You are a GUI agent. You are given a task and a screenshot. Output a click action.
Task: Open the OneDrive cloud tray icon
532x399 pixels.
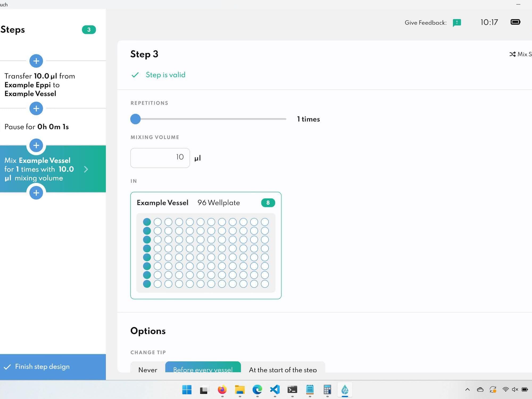[480, 390]
